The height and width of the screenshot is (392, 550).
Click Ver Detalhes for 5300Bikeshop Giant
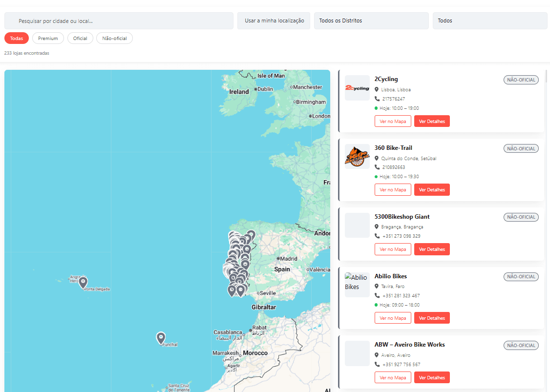432,249
